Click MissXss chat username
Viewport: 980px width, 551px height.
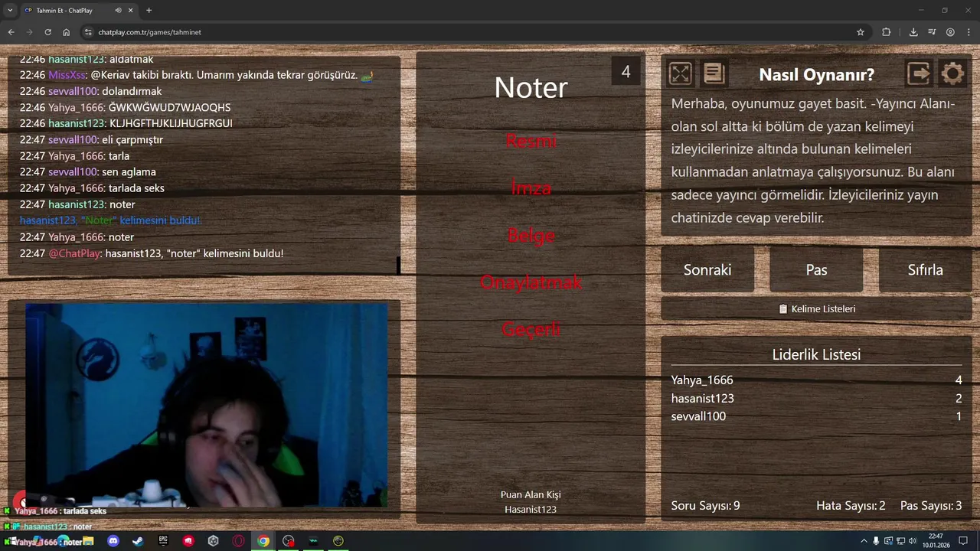(67, 75)
